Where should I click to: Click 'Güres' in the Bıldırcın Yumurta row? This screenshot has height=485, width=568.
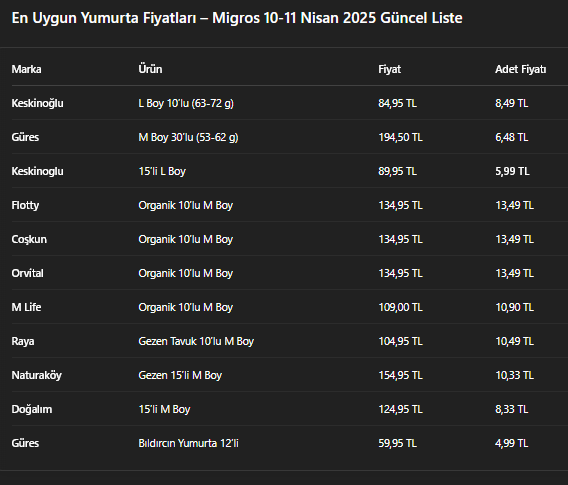click(25, 443)
